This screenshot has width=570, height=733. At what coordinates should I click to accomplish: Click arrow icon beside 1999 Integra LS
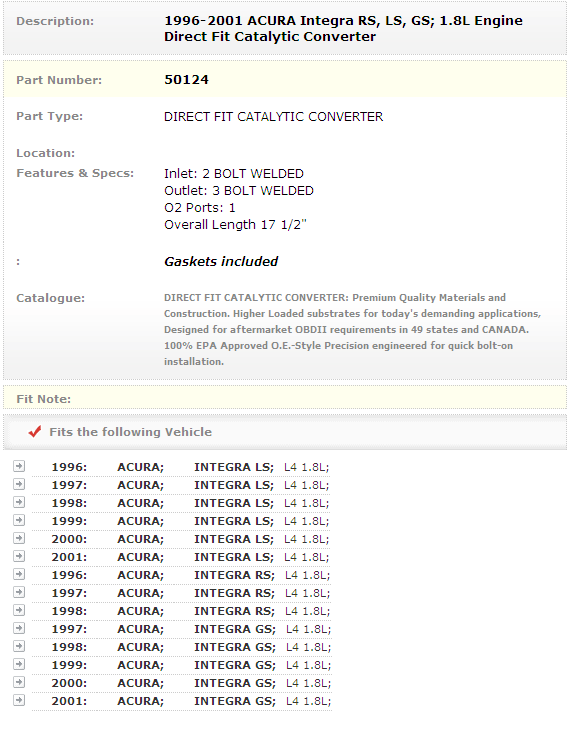[19, 520]
